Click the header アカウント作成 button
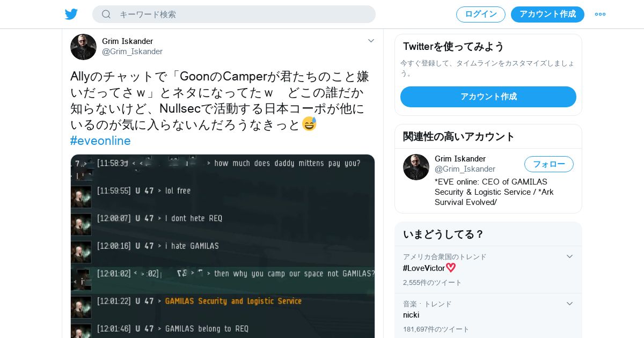 click(547, 14)
